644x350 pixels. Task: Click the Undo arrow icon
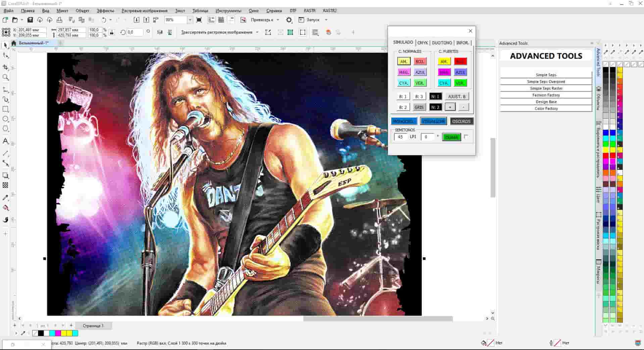[104, 20]
